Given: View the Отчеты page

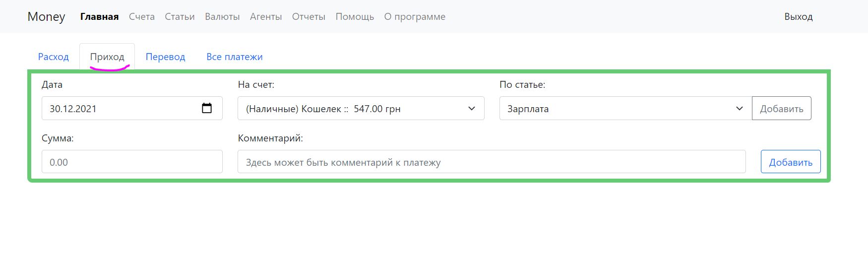Looking at the screenshot, I should pos(309,16).
